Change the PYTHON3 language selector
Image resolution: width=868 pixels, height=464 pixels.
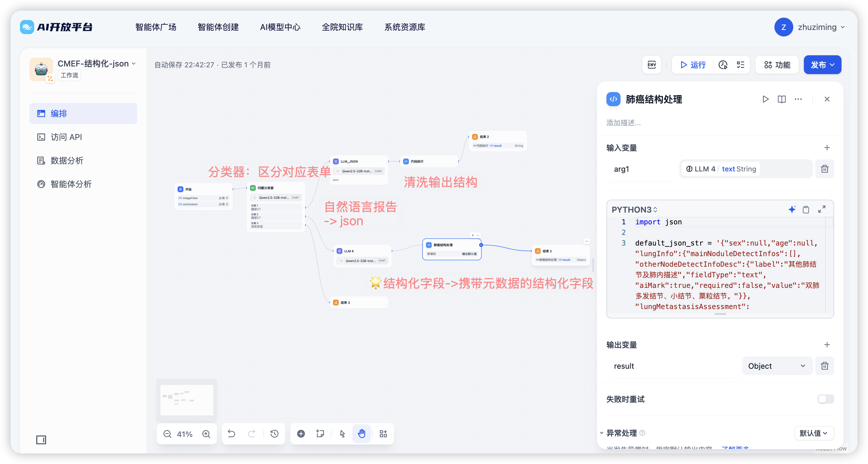click(634, 209)
